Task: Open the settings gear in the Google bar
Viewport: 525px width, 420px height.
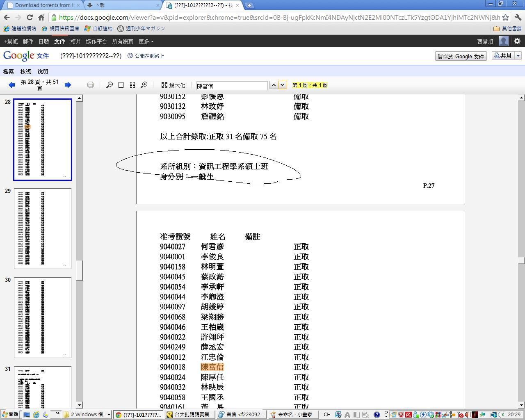Action: click(x=517, y=41)
